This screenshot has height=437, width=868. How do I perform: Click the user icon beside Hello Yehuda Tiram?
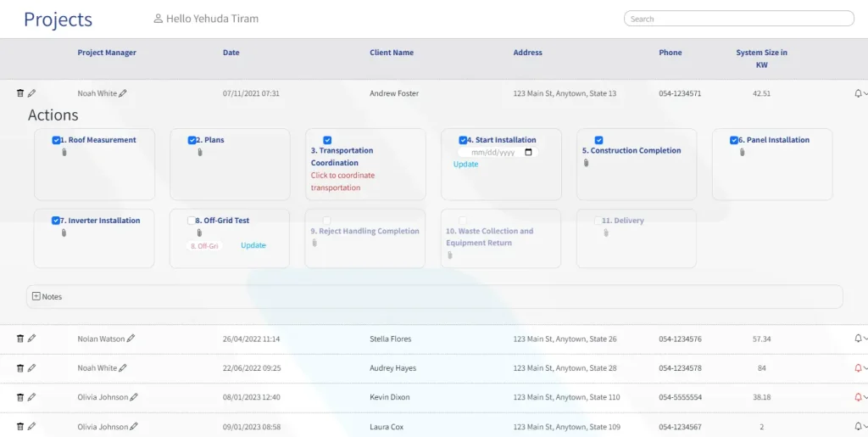coord(159,19)
